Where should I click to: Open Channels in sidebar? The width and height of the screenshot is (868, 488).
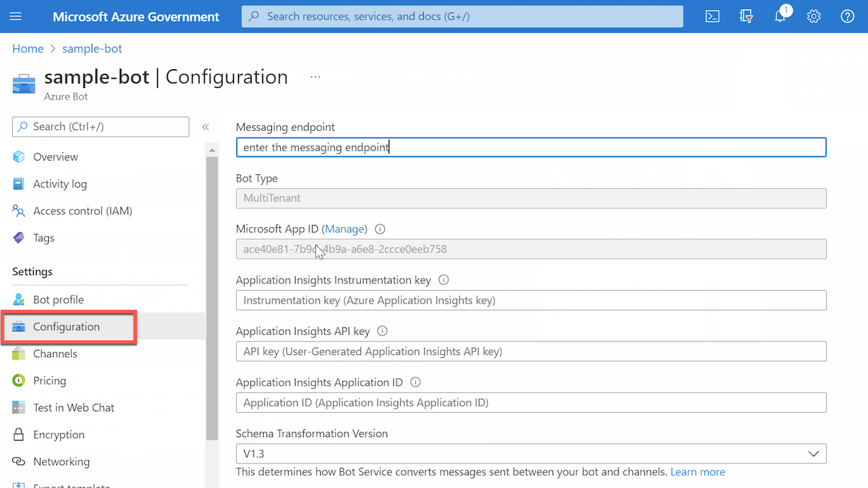[x=55, y=354]
